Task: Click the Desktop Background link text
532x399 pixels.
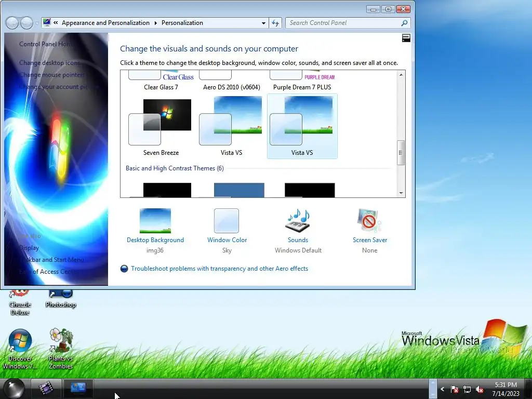Action: (x=155, y=240)
